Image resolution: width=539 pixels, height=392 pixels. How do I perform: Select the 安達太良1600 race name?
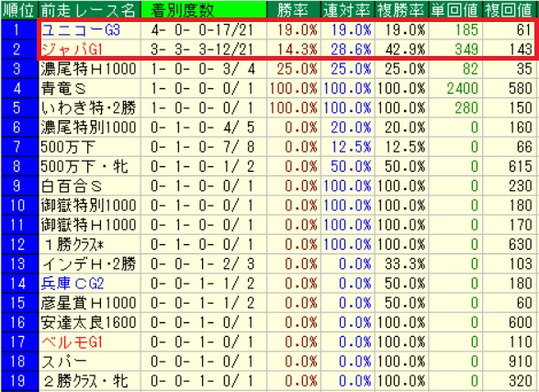tap(89, 322)
